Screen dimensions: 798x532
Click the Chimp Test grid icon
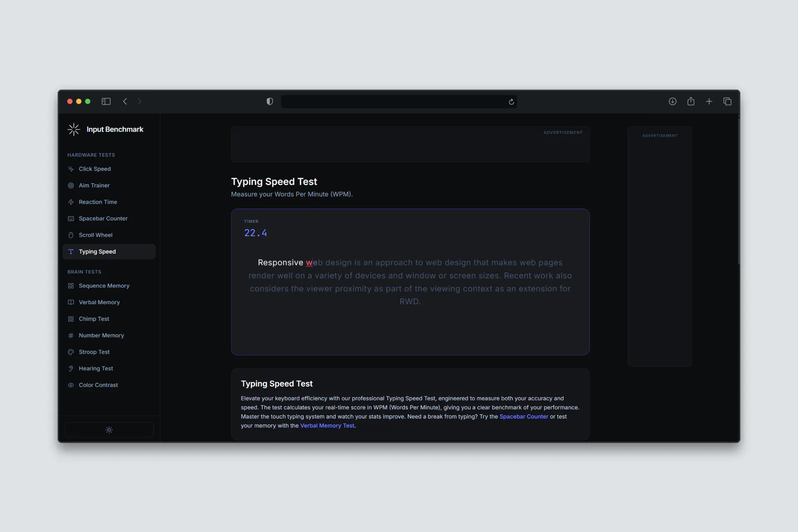tap(71, 319)
